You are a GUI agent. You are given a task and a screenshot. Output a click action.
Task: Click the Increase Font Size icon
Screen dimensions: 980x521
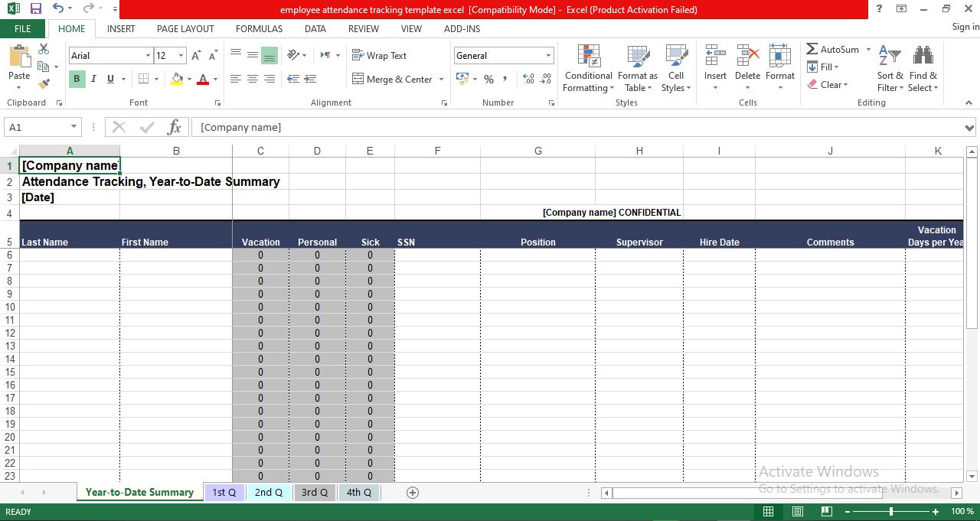(197, 56)
